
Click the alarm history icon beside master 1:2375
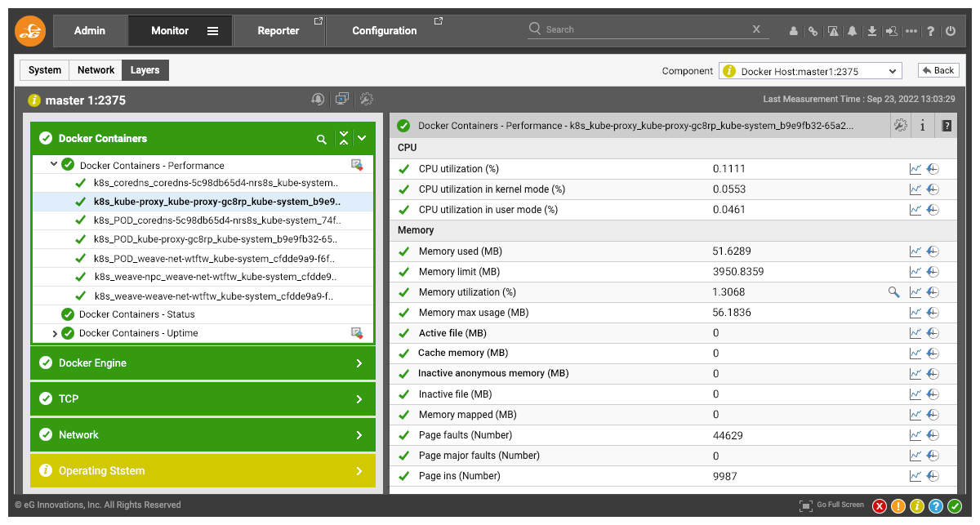[x=318, y=100]
